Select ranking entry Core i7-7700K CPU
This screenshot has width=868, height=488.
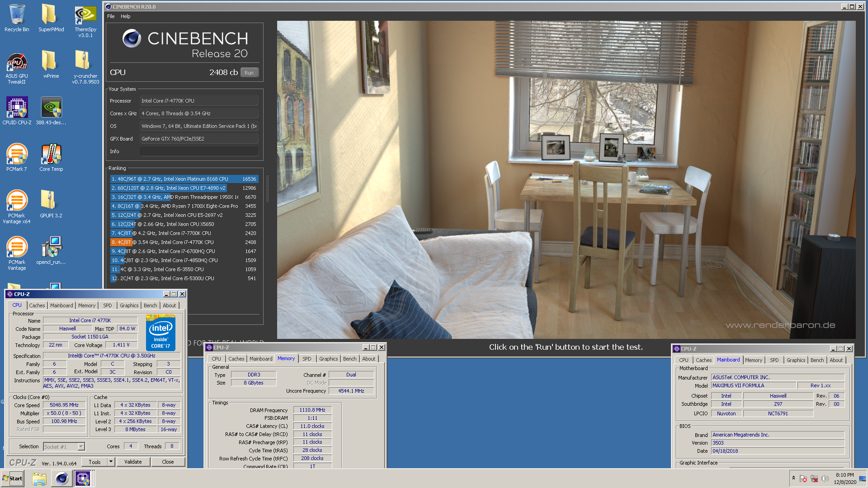point(184,233)
